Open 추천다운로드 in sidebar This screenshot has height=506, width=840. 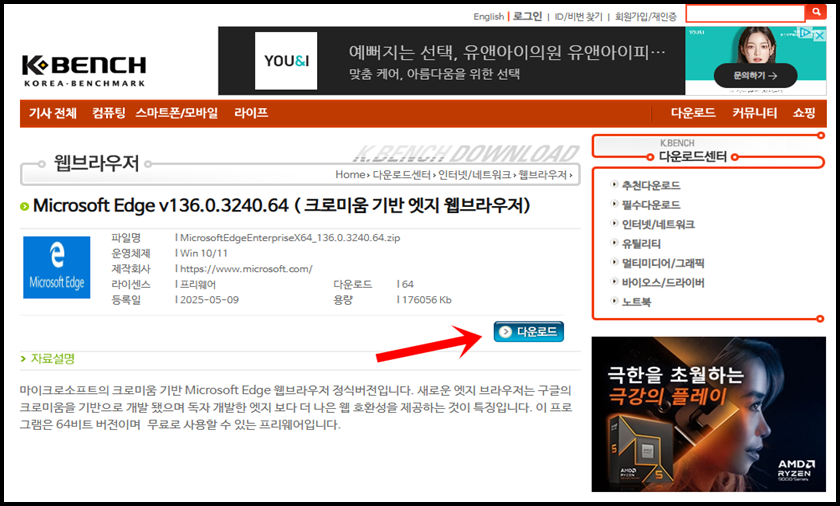pyautogui.click(x=651, y=185)
